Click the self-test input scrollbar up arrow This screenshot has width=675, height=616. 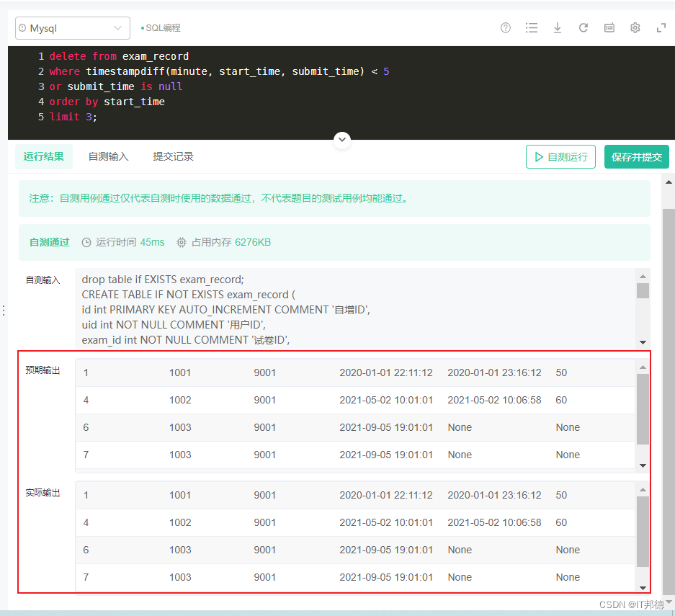coord(643,277)
